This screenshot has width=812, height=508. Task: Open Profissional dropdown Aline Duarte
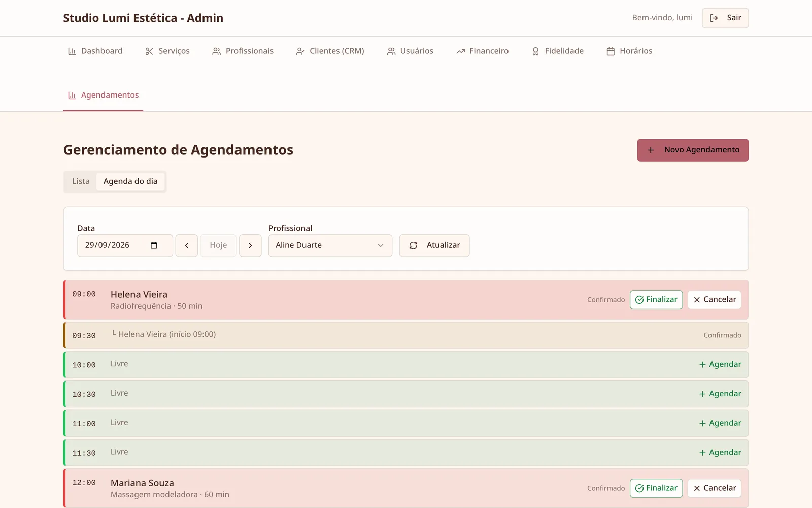click(x=330, y=245)
